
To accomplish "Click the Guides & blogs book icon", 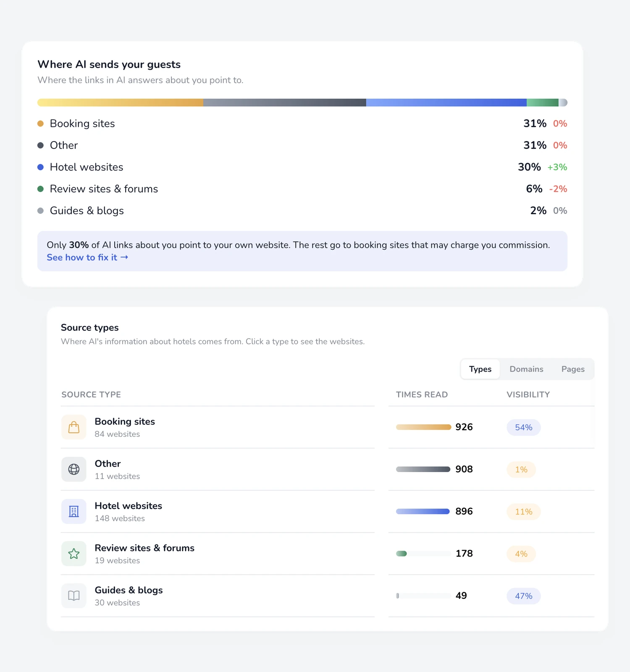I will click(x=74, y=596).
